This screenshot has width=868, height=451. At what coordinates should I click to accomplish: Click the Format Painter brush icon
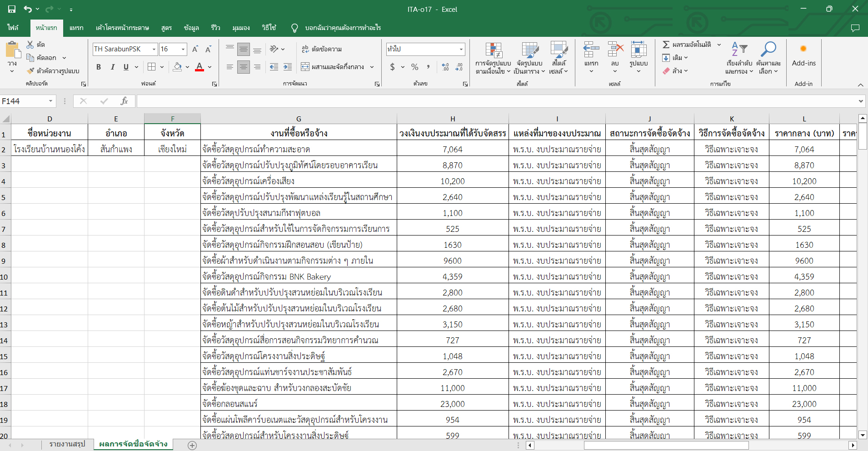[30, 71]
